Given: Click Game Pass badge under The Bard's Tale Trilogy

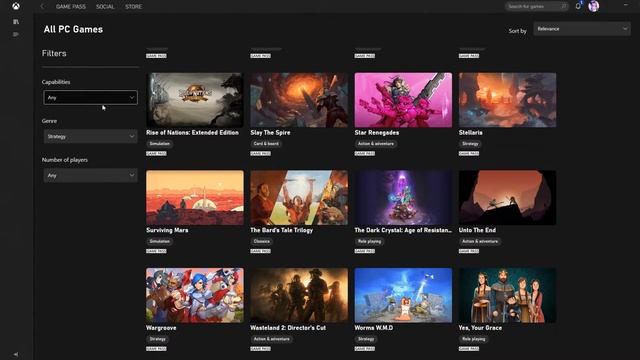Looking at the screenshot, I should point(260,251).
